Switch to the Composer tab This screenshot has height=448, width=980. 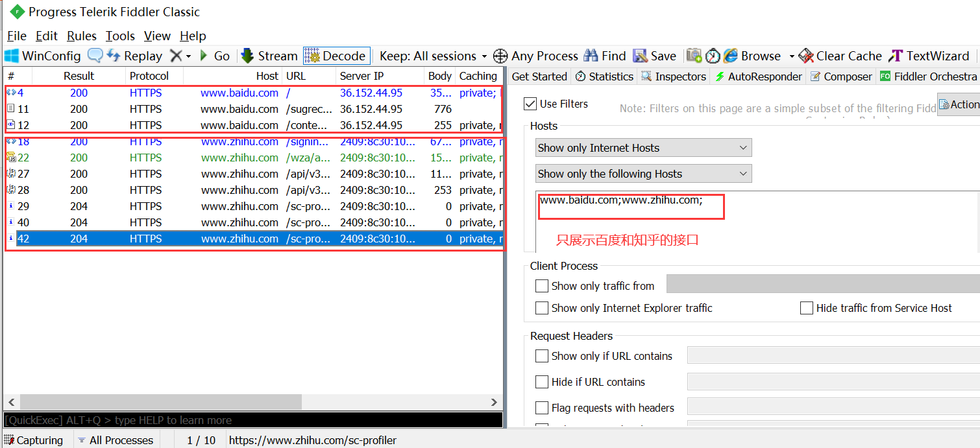coord(842,77)
